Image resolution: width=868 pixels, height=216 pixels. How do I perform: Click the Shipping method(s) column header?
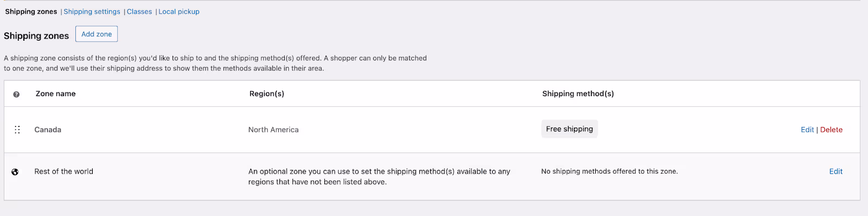[x=578, y=94]
